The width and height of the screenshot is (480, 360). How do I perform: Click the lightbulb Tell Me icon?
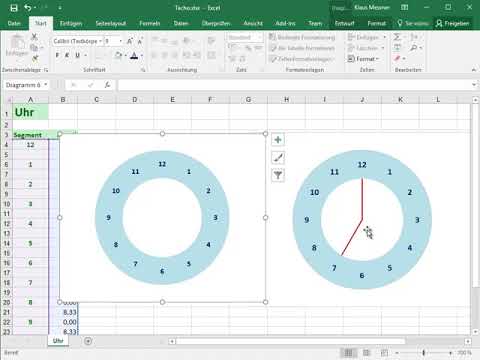(400, 23)
